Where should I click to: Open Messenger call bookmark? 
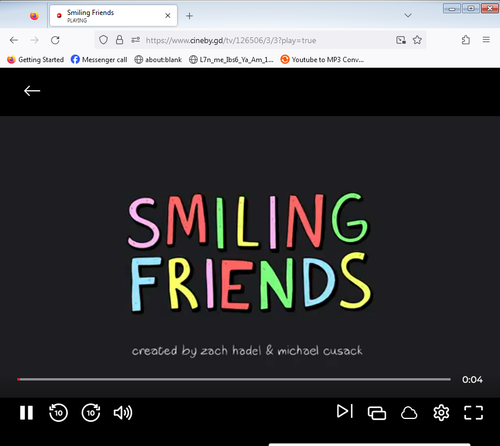99,60
